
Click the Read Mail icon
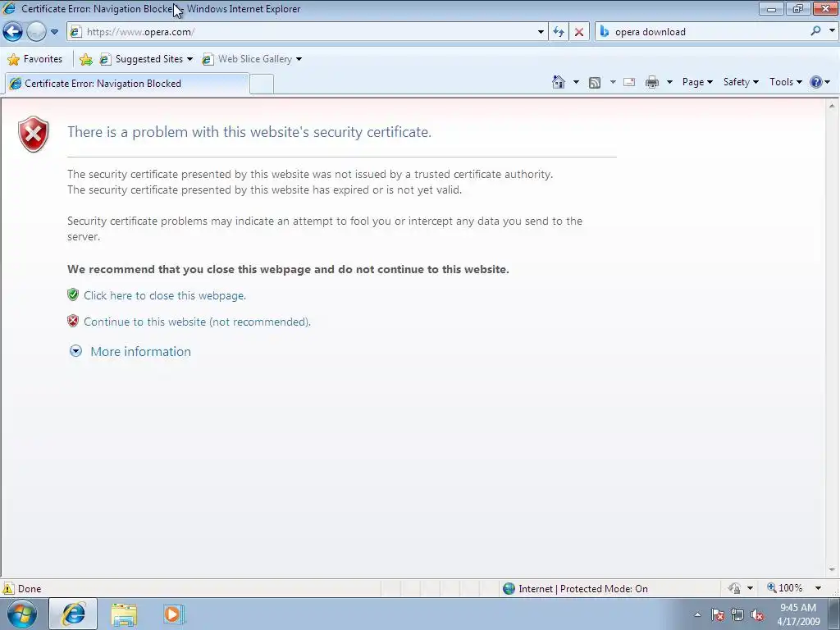click(629, 82)
